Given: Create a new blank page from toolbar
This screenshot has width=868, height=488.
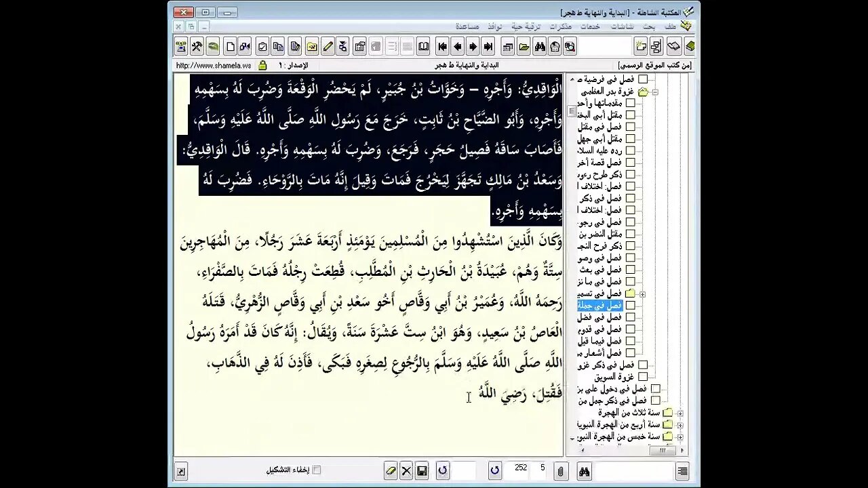Looking at the screenshot, I should (x=230, y=47).
